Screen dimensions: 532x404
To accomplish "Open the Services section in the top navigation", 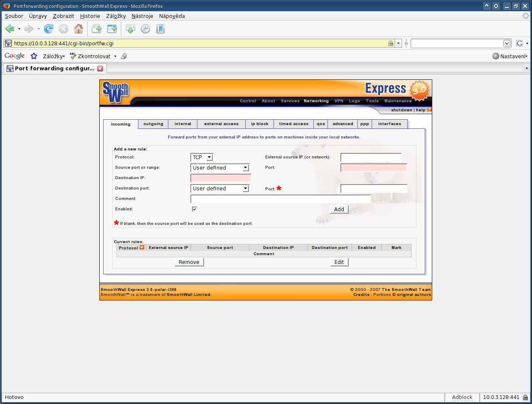I will point(290,101).
